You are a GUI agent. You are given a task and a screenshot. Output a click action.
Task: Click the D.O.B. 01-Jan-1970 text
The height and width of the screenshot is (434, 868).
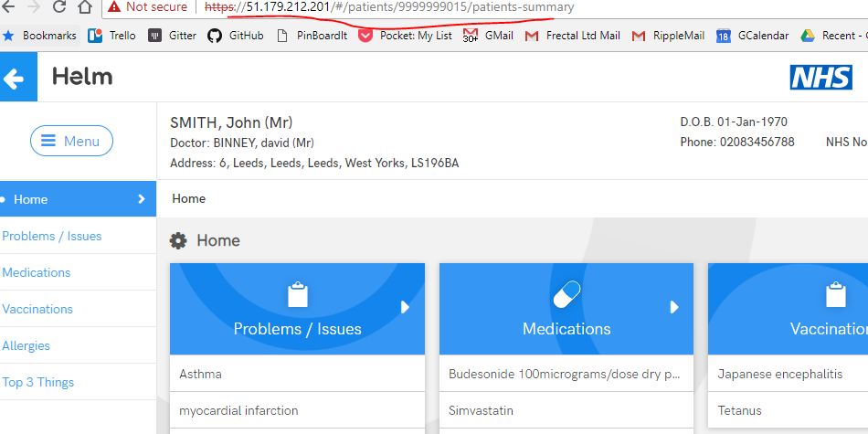click(x=734, y=122)
